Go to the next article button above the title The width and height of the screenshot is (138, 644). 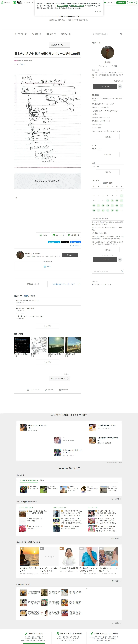59,45
